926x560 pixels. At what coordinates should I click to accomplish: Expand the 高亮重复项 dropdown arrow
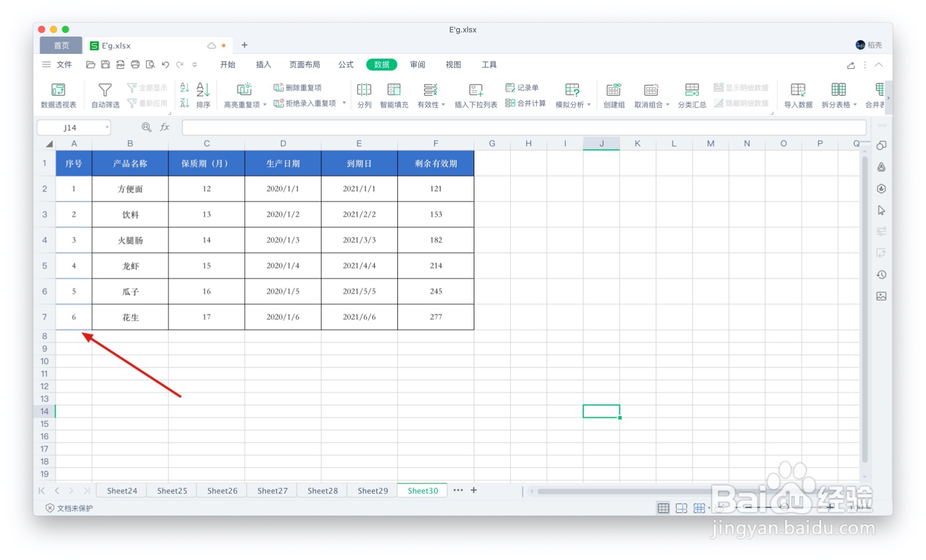(265, 105)
